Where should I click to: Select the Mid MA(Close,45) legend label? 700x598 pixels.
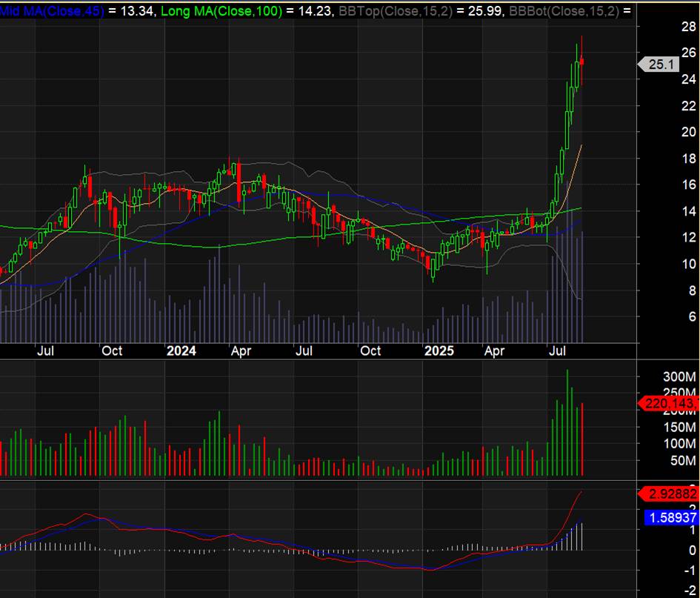click(51, 10)
